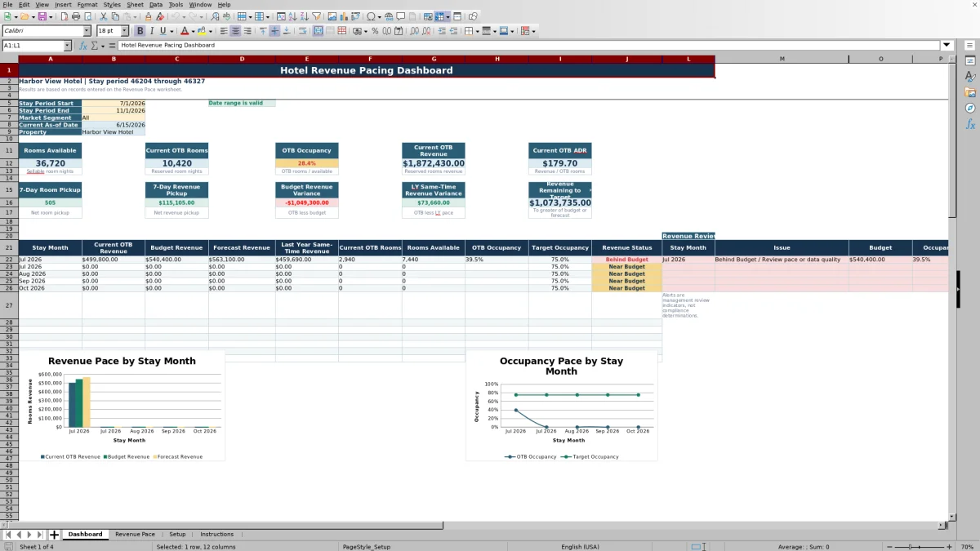This screenshot has width=980, height=551.
Task: Click the Insert Chart icon
Action: (x=343, y=16)
